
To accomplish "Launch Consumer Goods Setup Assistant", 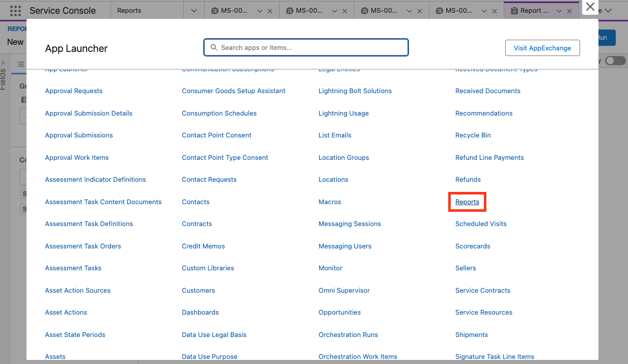I will pos(234,91).
